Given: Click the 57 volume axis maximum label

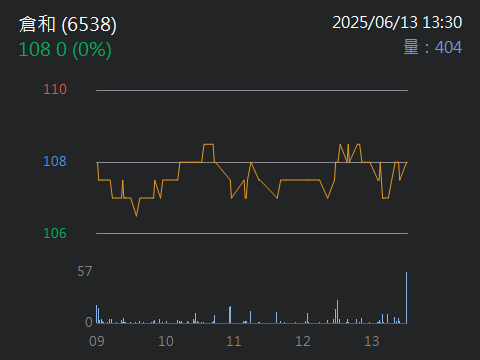Looking at the screenshot, I should coord(85,271).
